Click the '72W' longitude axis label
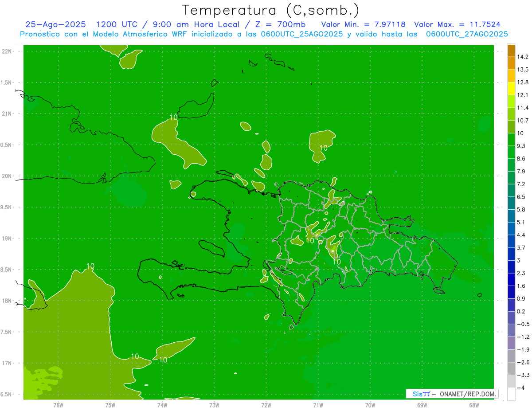532x411 pixels. point(266,405)
